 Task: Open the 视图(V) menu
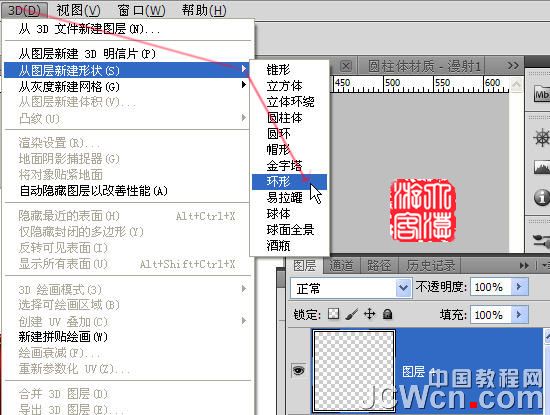pyautogui.click(x=78, y=10)
